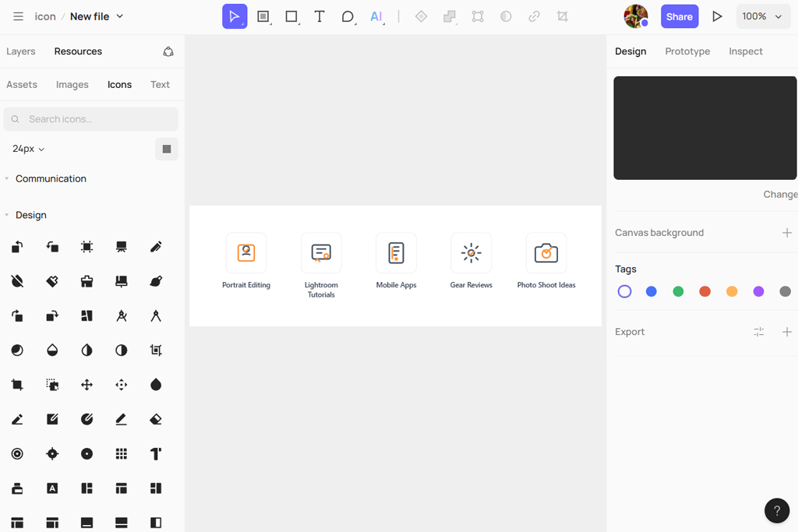Open the Images sub-tab
This screenshot has width=798, height=532.
point(72,84)
